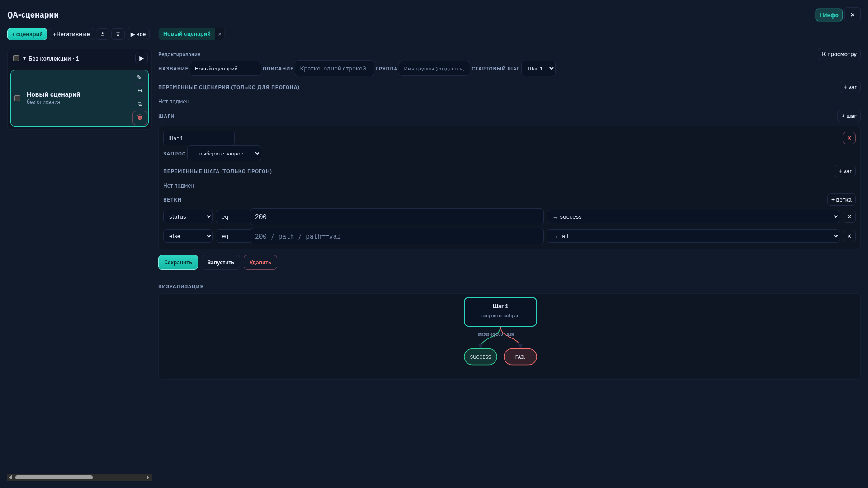The image size is (868, 488).
Task: Click the 'Описание' input field
Action: 335,69
